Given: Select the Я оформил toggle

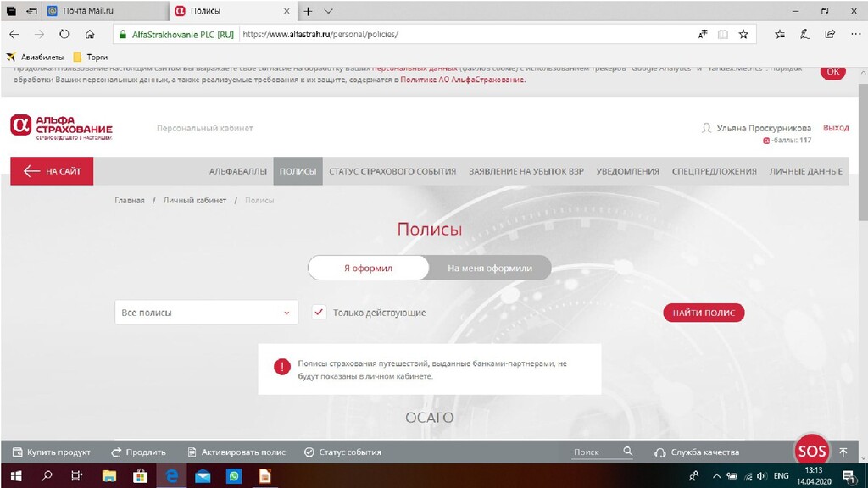Looking at the screenshot, I should click(368, 268).
